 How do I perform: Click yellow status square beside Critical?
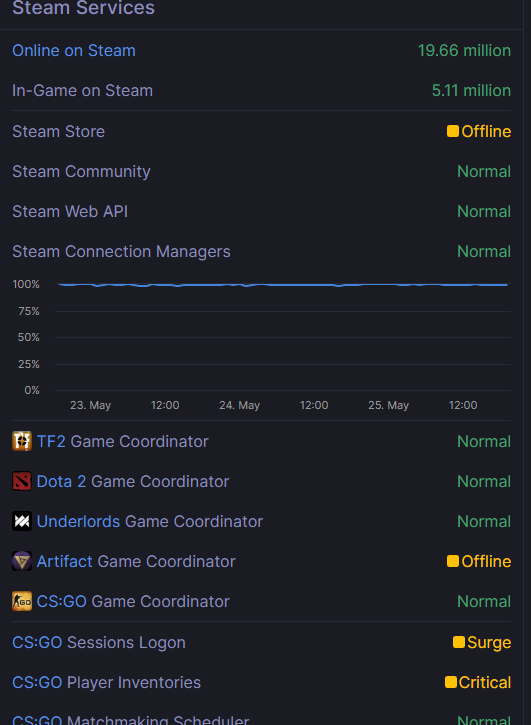click(x=451, y=682)
